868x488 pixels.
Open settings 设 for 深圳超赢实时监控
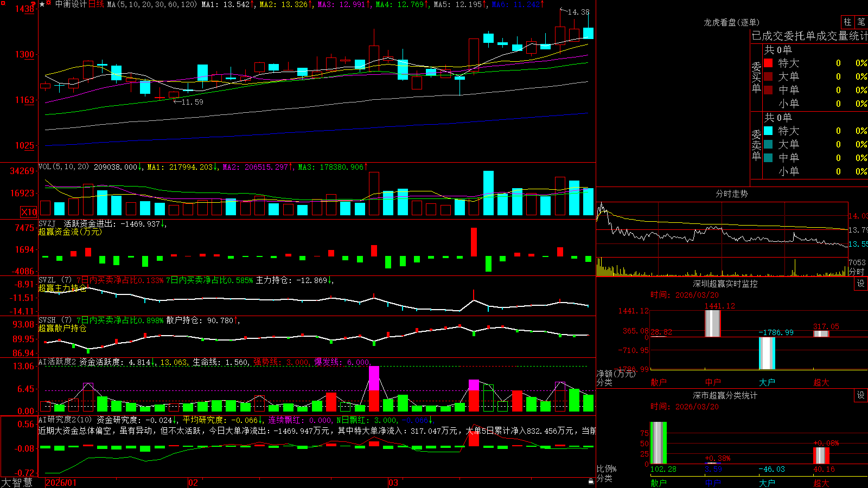pos(861,284)
